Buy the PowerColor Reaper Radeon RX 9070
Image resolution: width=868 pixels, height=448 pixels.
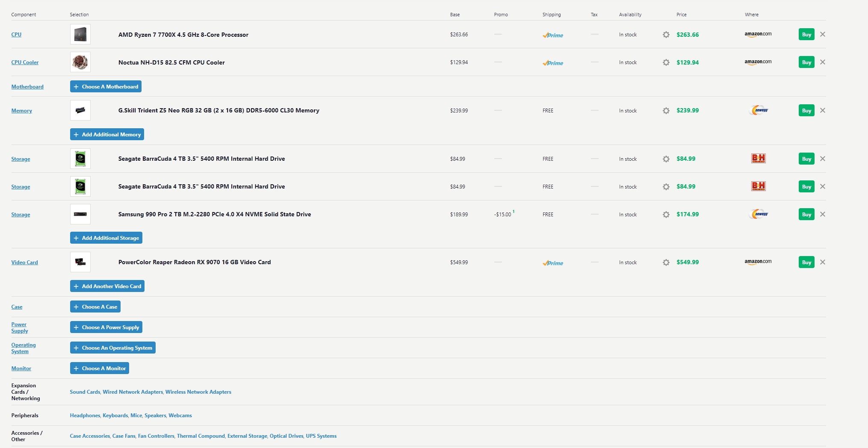tap(806, 262)
